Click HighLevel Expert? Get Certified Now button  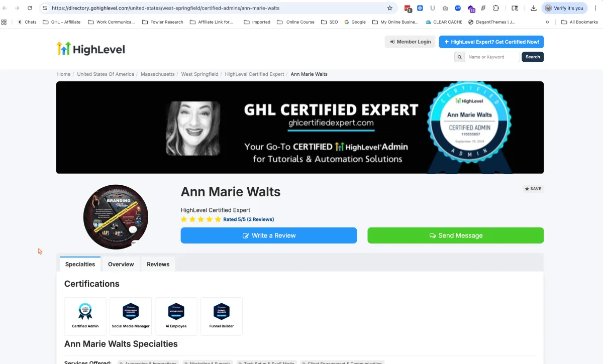click(491, 42)
